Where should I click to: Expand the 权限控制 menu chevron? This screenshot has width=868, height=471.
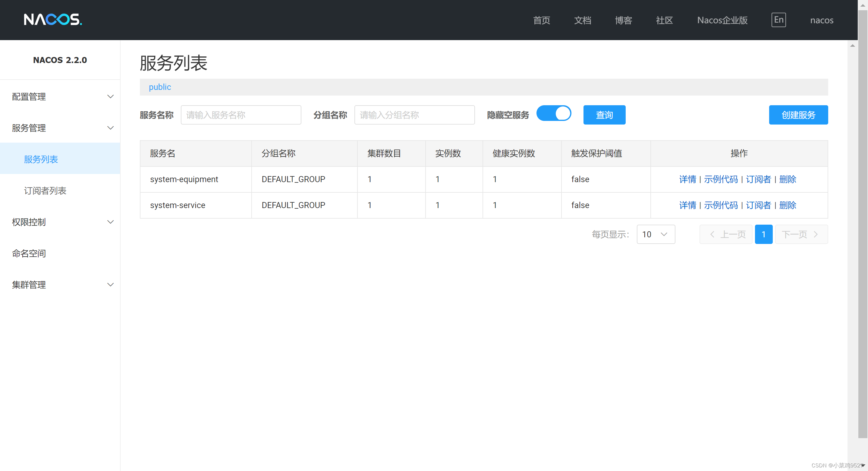click(x=110, y=222)
